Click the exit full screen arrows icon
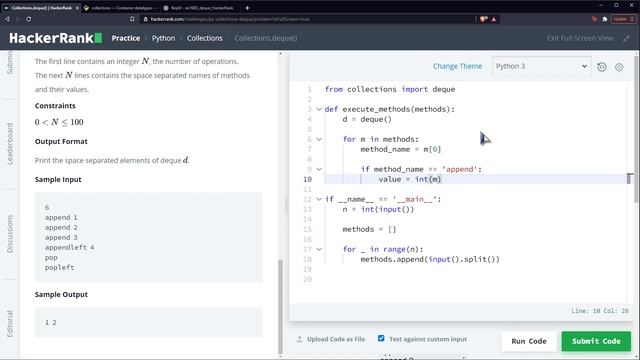Image resolution: width=640 pixels, height=360 pixels. click(x=626, y=38)
